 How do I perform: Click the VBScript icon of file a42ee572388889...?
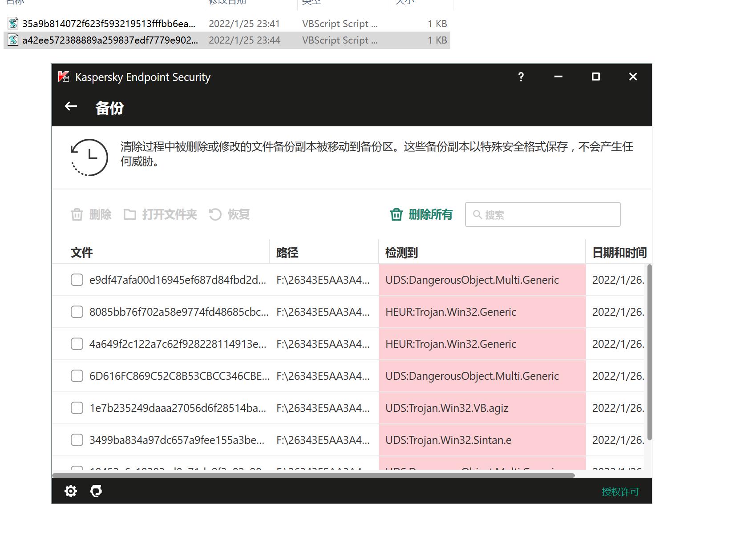[x=13, y=40]
